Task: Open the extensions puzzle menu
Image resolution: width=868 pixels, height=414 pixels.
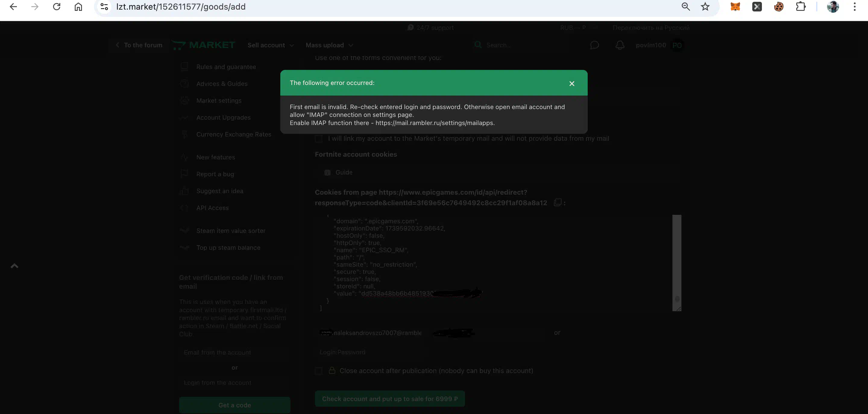Action: click(800, 7)
